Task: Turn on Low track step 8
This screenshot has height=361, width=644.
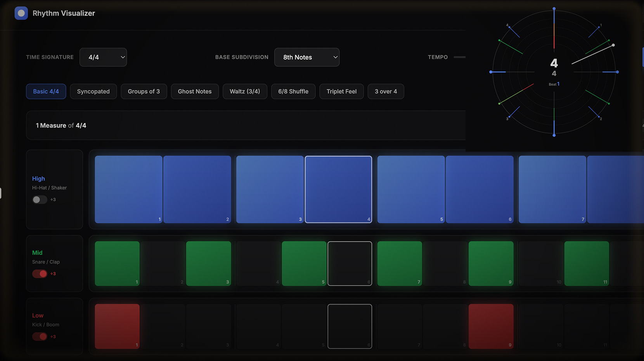Action: click(x=445, y=326)
